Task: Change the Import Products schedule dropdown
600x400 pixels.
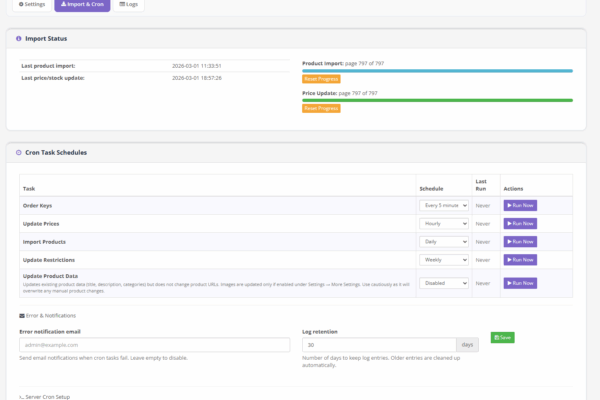Action: pos(443,241)
